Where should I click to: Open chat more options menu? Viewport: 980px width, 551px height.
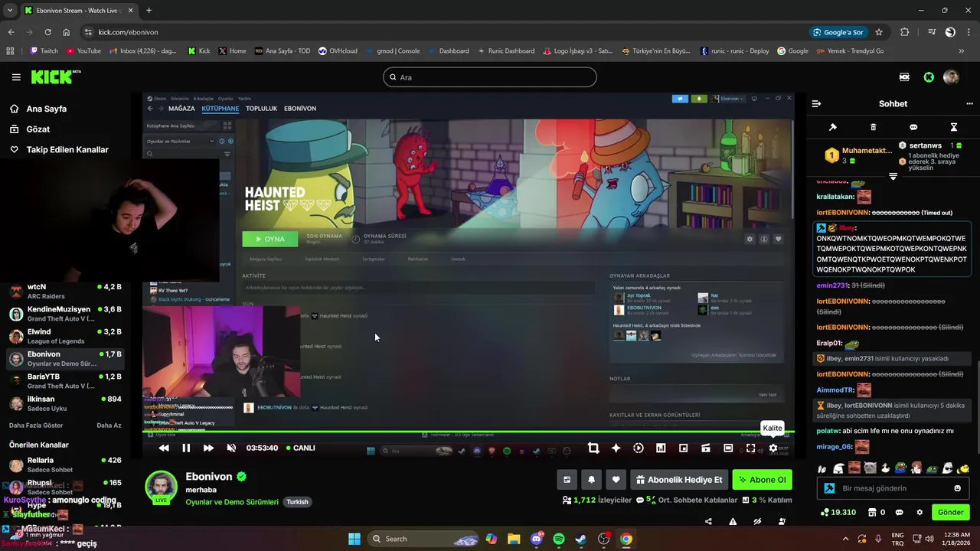pyautogui.click(x=970, y=103)
